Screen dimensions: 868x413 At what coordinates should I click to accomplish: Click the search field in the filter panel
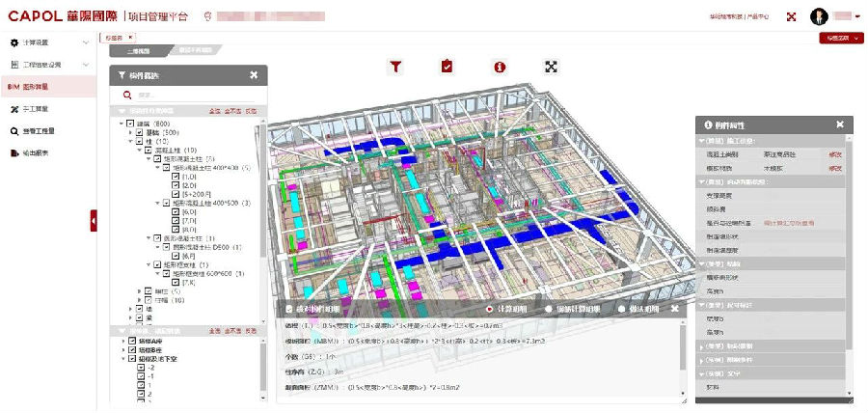point(193,95)
